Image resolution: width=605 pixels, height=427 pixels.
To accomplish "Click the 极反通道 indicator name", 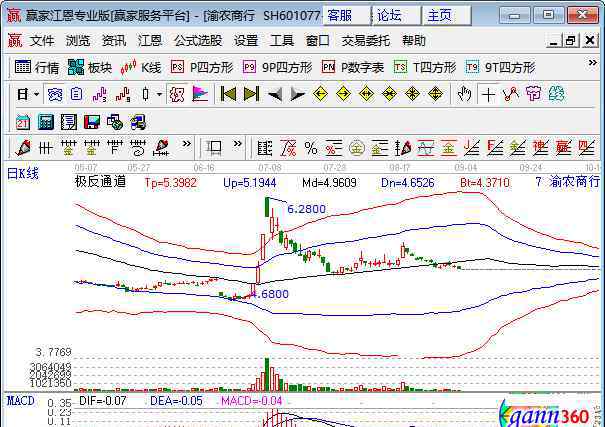I will 100,181.
